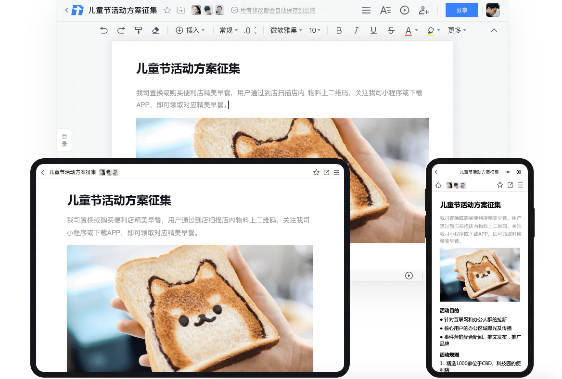Open the user profile avatar
The height and width of the screenshot is (379, 562).
[x=493, y=10]
